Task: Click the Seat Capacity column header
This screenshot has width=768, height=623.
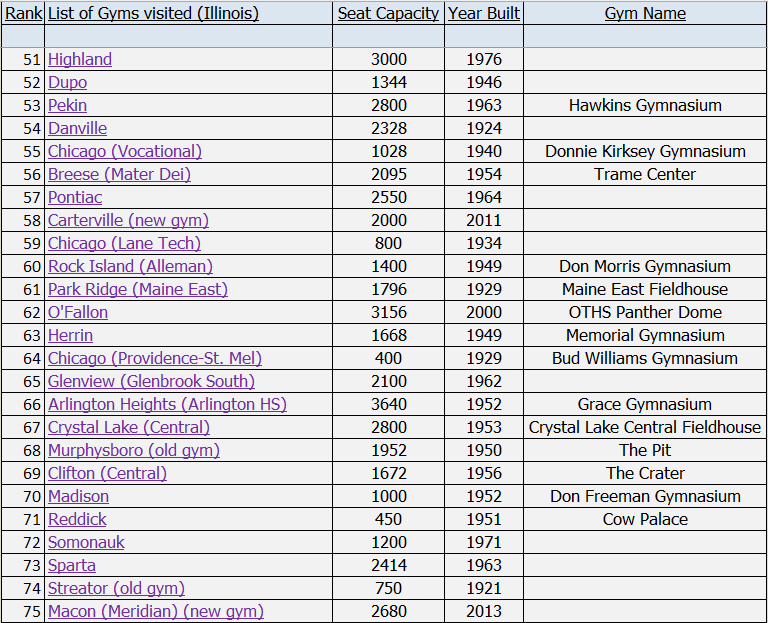Action: coord(388,13)
